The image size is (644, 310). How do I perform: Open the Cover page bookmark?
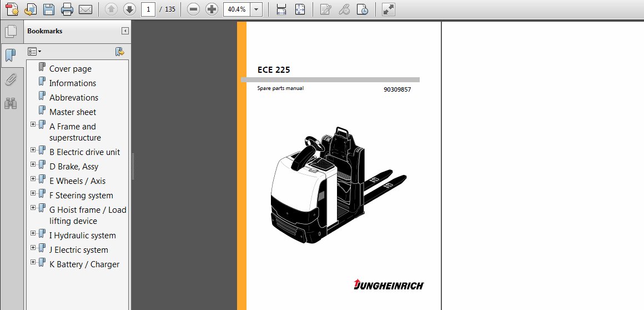[71, 69]
